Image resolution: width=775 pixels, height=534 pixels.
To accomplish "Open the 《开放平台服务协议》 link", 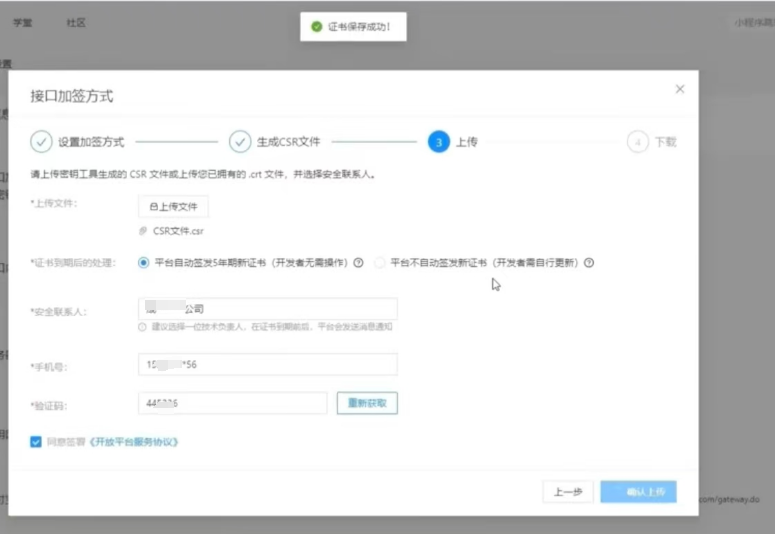I will coord(133,442).
